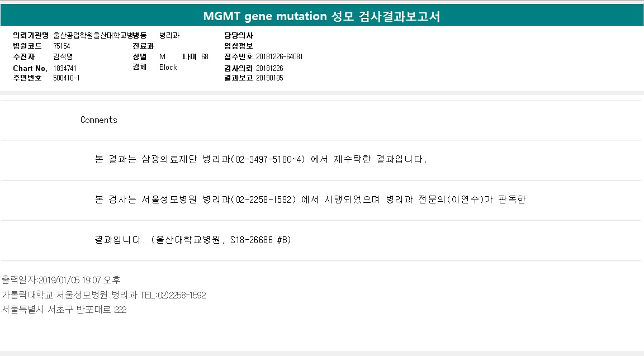644x356 pixels.
Task: Click the Comments section heading
Action: coord(99,120)
